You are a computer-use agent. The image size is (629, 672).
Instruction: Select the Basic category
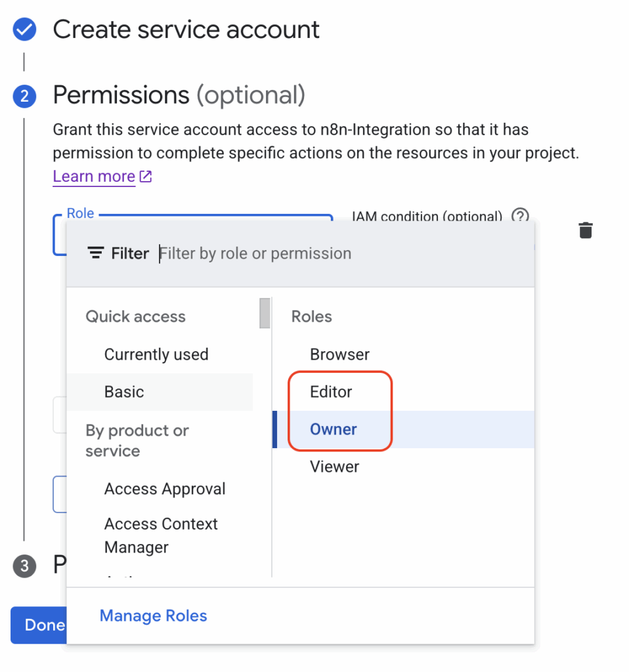point(124,392)
